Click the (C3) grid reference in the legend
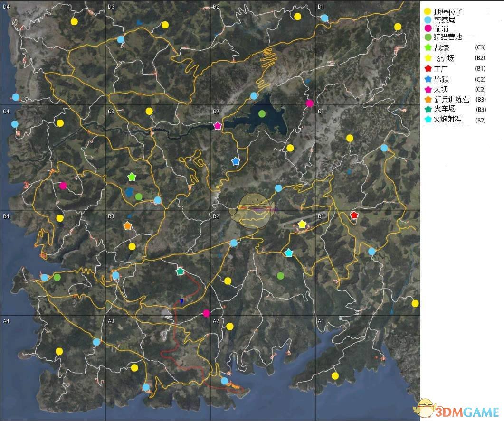The height and width of the screenshot is (421, 504). pyautogui.click(x=480, y=47)
